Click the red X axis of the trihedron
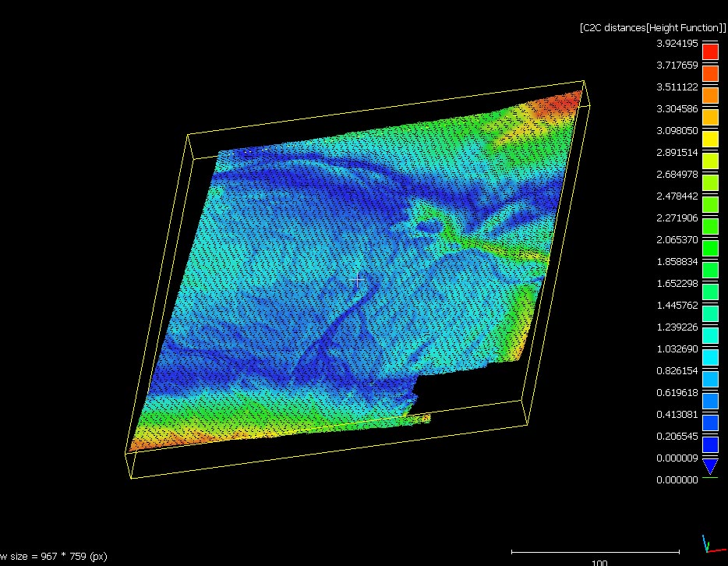 pos(719,550)
